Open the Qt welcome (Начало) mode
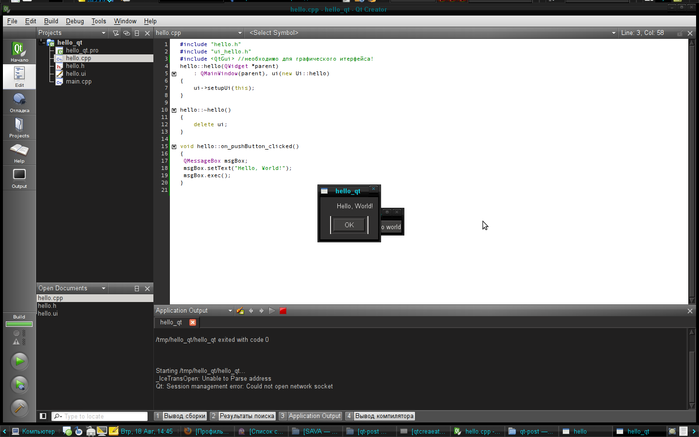This screenshot has height=437, width=699. pyautogui.click(x=19, y=52)
